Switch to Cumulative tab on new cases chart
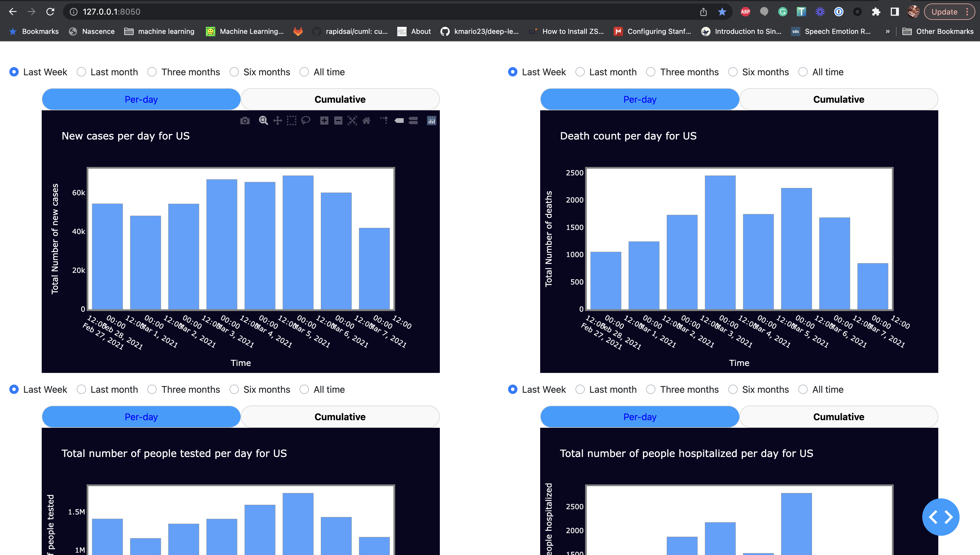The width and height of the screenshot is (980, 555). click(x=339, y=99)
